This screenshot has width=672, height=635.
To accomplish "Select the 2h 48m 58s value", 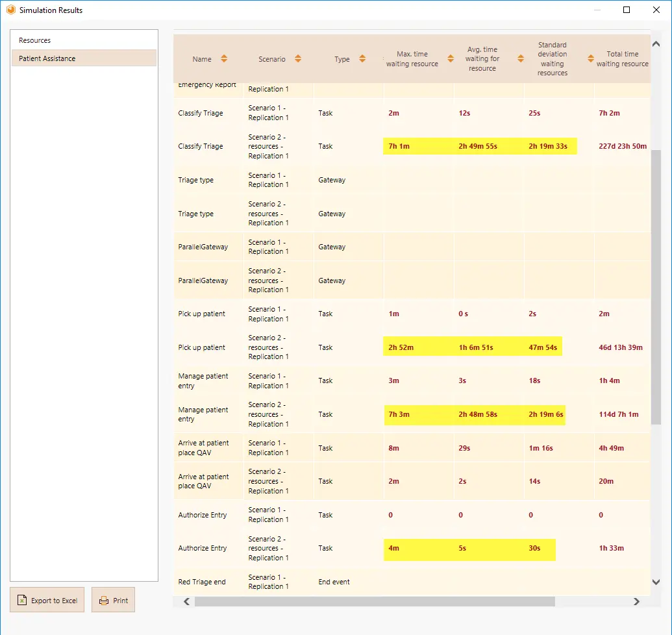I will click(x=478, y=414).
